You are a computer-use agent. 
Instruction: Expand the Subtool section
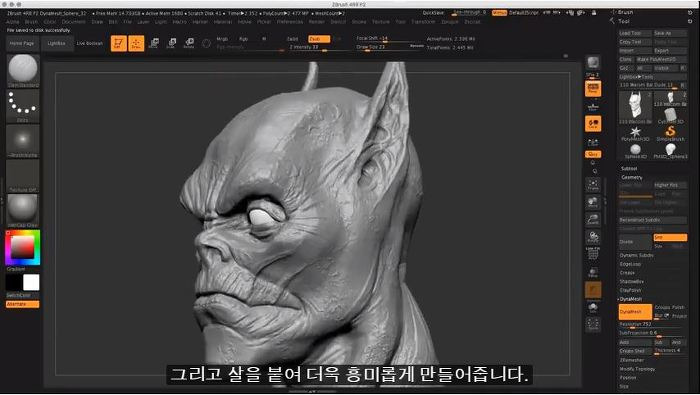click(629, 169)
